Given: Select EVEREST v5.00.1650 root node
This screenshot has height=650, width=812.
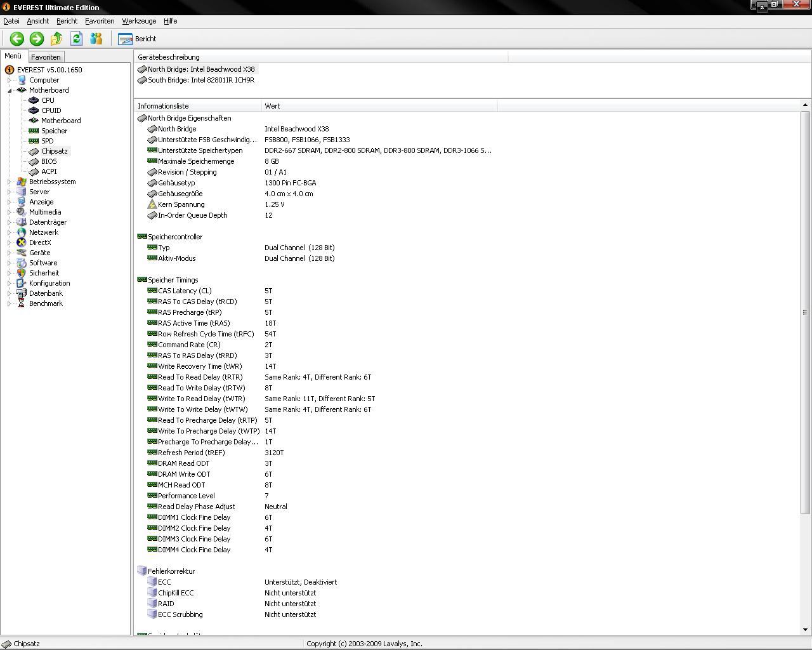Looking at the screenshot, I should point(49,70).
